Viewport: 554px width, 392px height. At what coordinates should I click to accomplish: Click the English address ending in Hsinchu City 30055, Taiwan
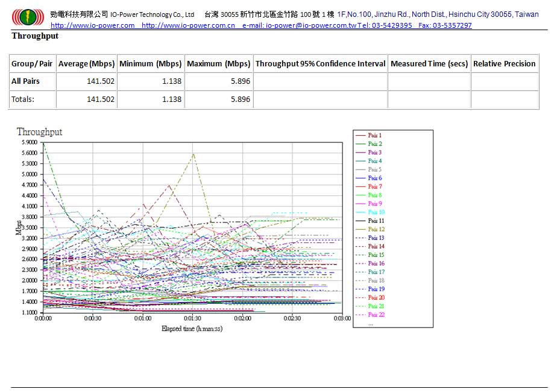coord(438,14)
